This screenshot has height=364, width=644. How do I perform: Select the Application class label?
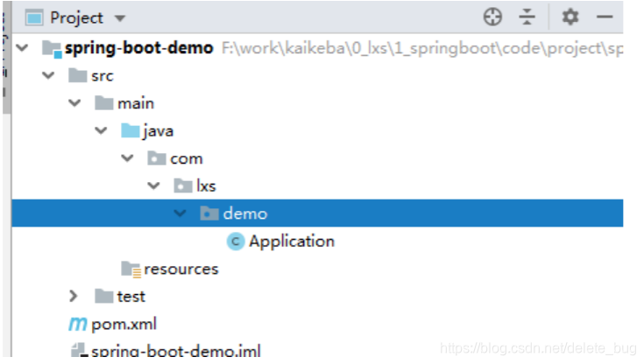(x=292, y=242)
